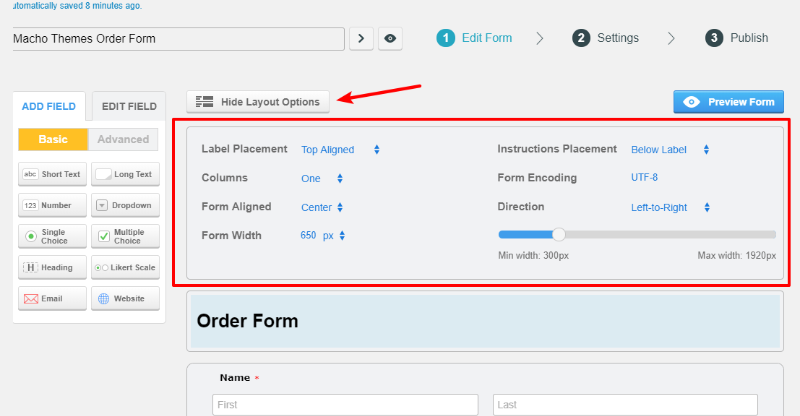Screen dimensions: 800x416
Task: Go to the Publish step
Action: click(749, 38)
